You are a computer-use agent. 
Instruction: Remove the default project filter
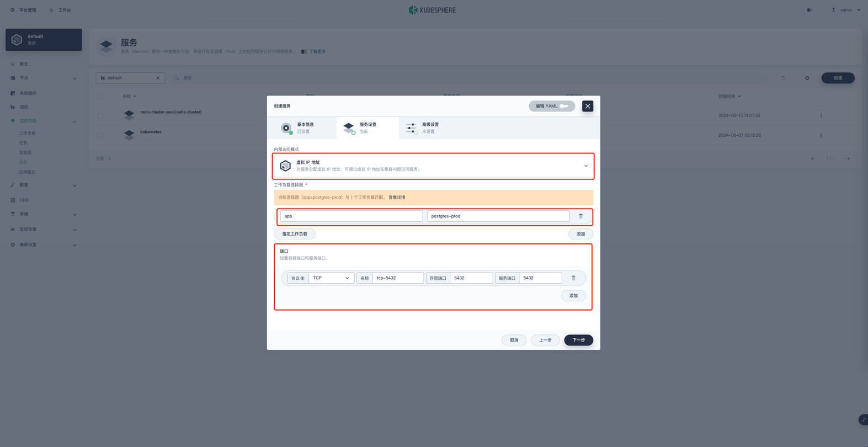tap(158, 78)
